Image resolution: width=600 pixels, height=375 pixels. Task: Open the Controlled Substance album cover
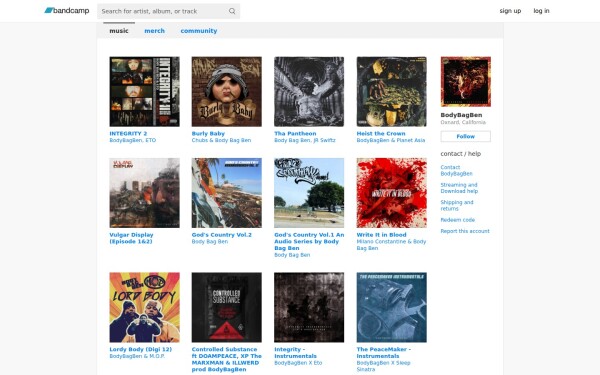click(227, 307)
